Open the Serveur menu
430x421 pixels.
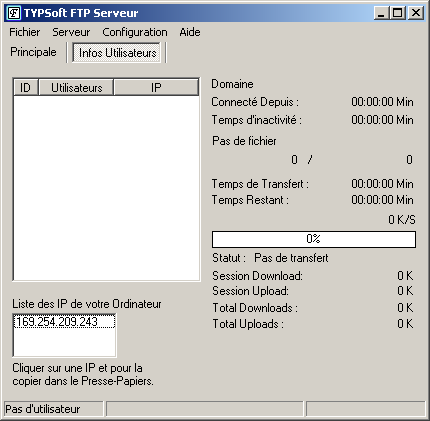71,32
